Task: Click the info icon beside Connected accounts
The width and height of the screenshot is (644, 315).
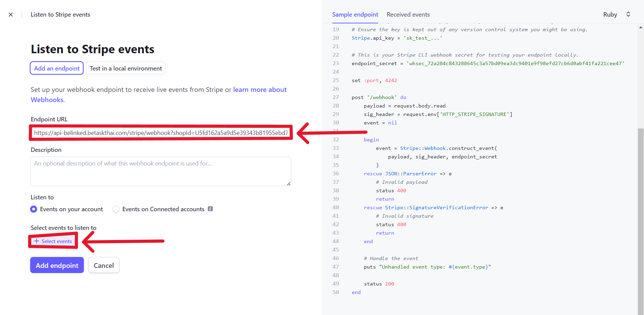Action: pyautogui.click(x=210, y=209)
